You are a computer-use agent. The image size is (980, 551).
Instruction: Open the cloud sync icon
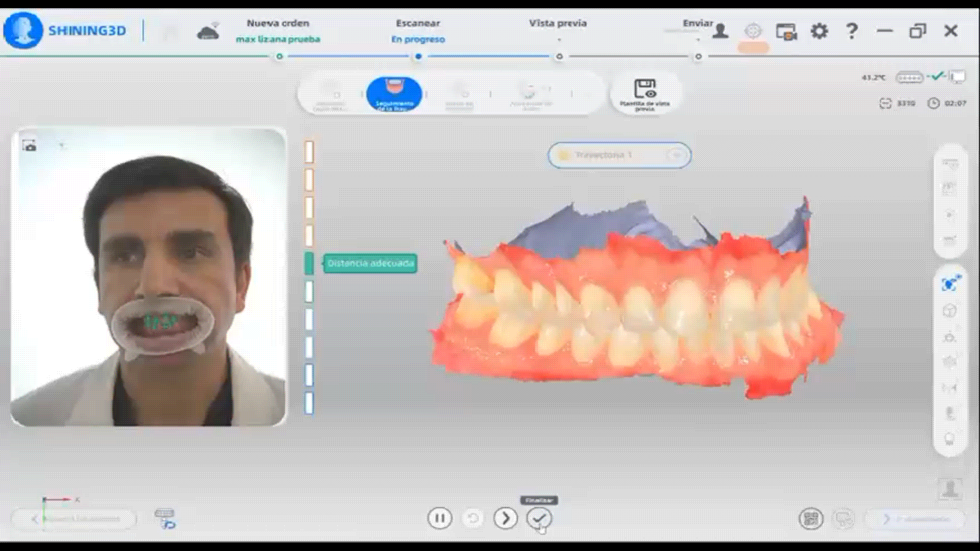click(x=208, y=32)
